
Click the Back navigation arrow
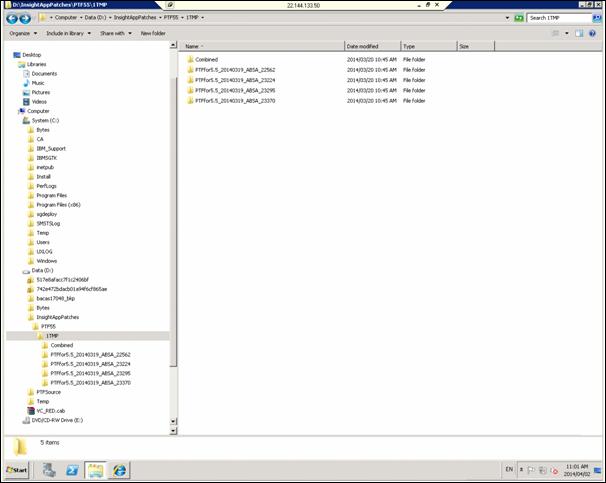tap(12, 18)
